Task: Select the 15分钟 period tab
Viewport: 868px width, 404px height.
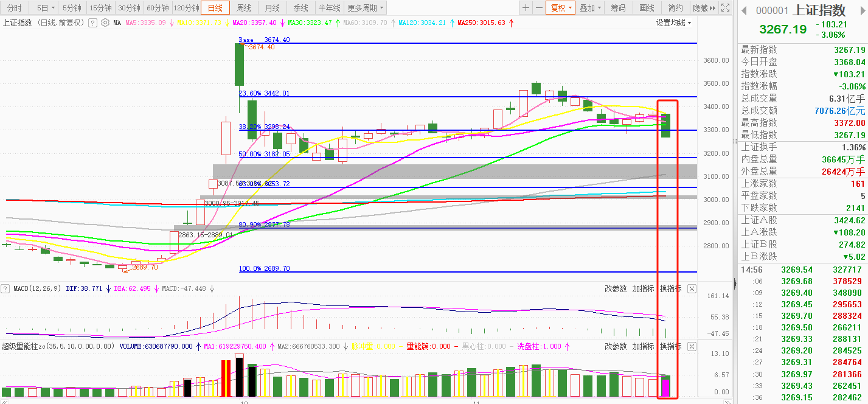Action: click(x=100, y=8)
